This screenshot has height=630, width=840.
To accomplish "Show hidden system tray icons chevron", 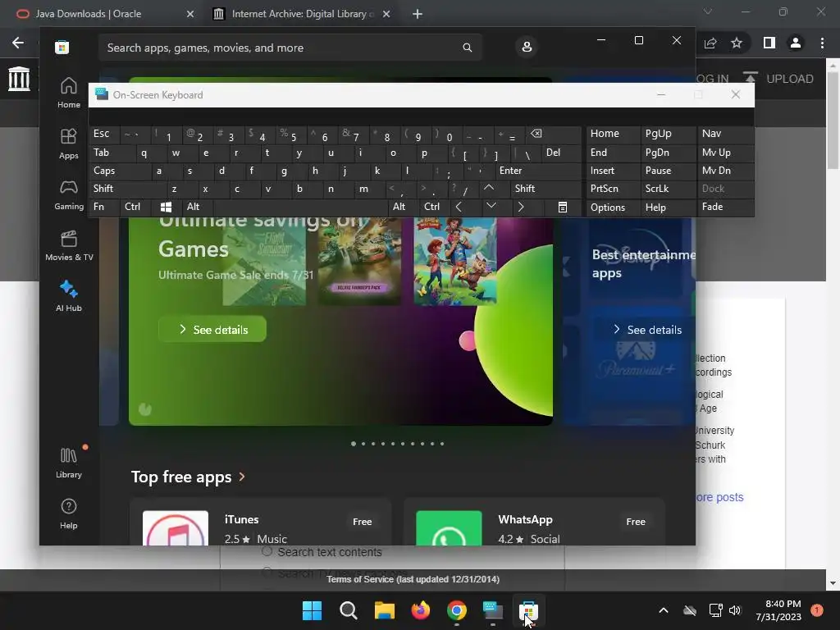I will pyautogui.click(x=663, y=610).
